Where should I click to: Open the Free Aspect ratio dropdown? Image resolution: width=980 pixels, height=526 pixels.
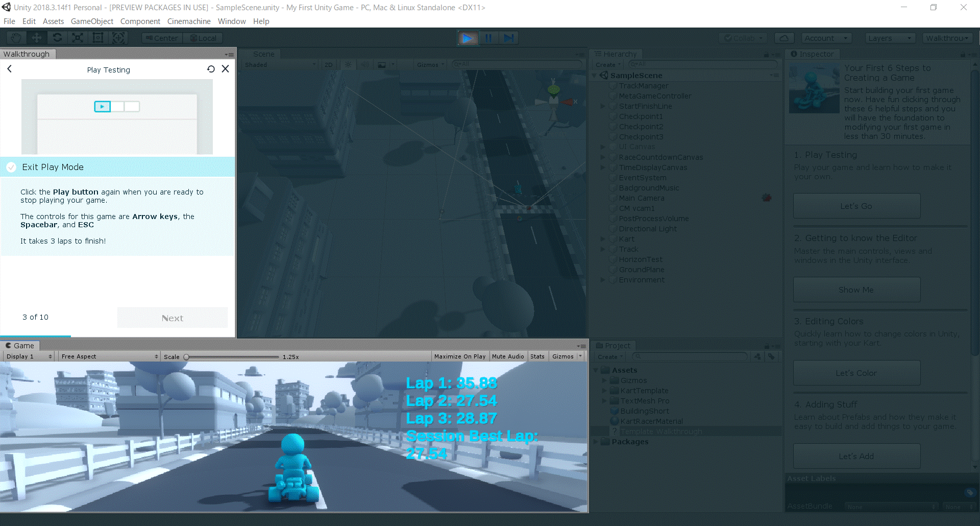[x=109, y=356]
